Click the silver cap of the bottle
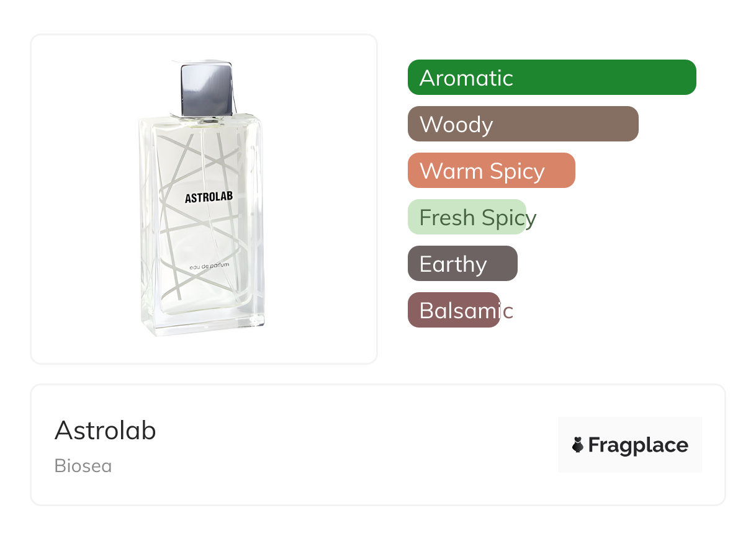Screen dimensions: 756x536 pos(207,89)
